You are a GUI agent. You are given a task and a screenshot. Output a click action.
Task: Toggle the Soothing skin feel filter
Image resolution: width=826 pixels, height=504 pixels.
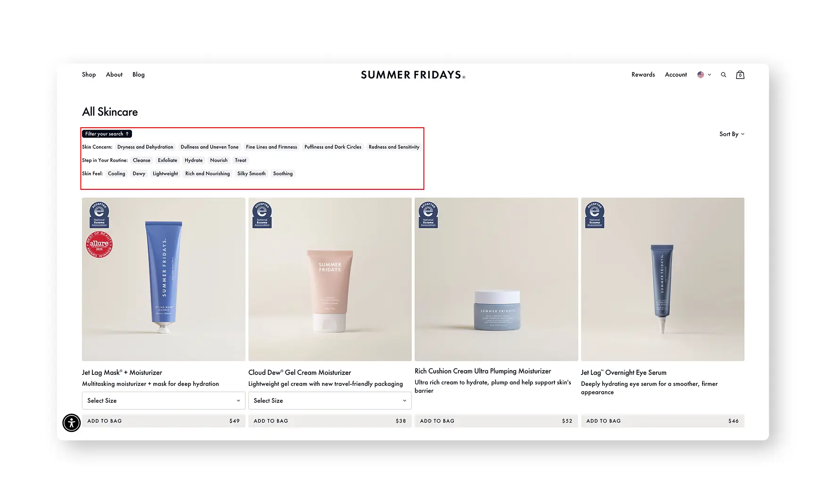(x=283, y=173)
